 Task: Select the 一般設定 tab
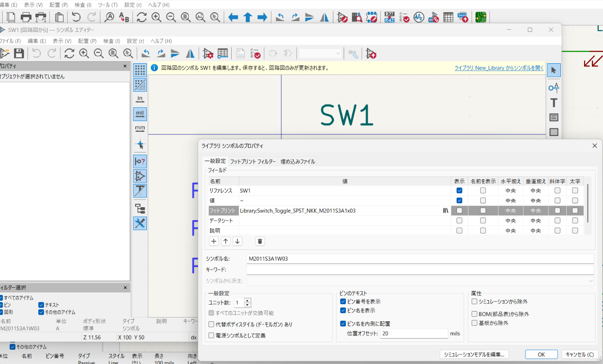pos(215,161)
